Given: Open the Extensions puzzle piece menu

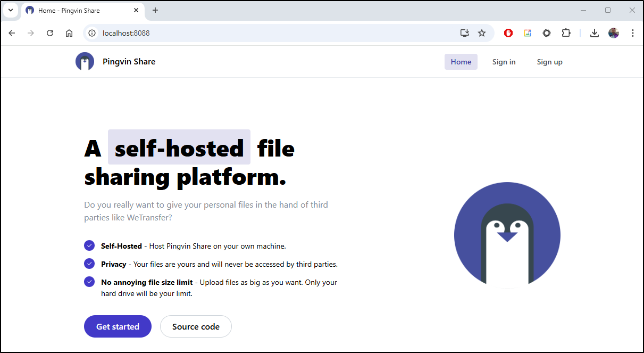Looking at the screenshot, I should click(566, 33).
